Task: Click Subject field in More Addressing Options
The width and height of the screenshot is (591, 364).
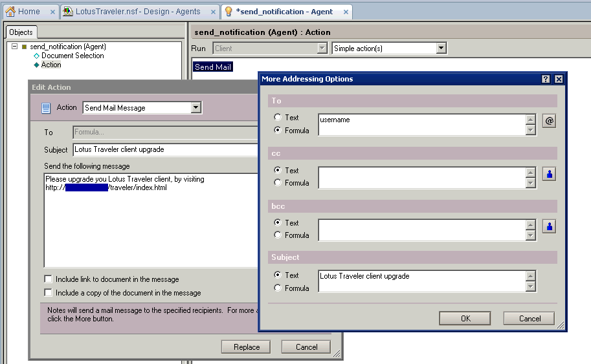Action: (x=422, y=281)
